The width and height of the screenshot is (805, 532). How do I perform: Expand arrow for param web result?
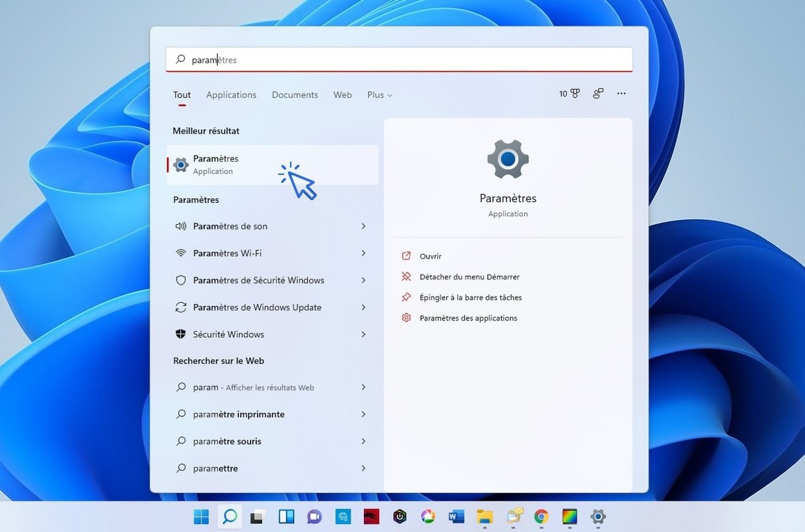[x=363, y=387]
